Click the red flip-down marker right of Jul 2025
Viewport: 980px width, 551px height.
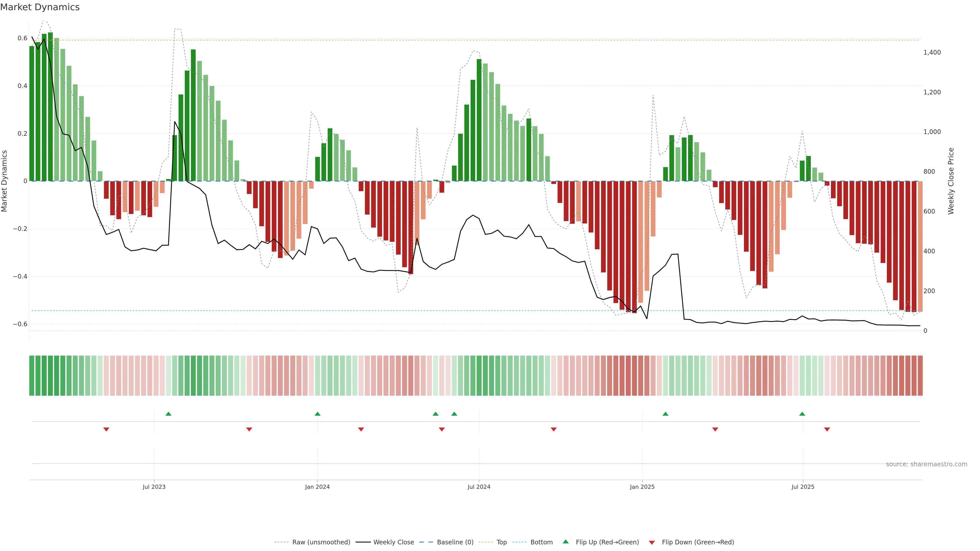[827, 429]
